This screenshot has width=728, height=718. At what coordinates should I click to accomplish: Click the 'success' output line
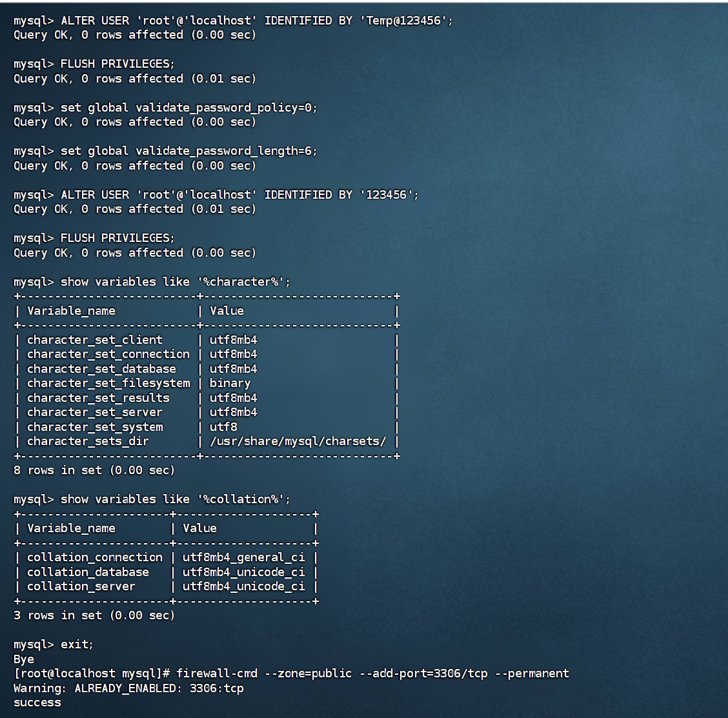pos(37,703)
